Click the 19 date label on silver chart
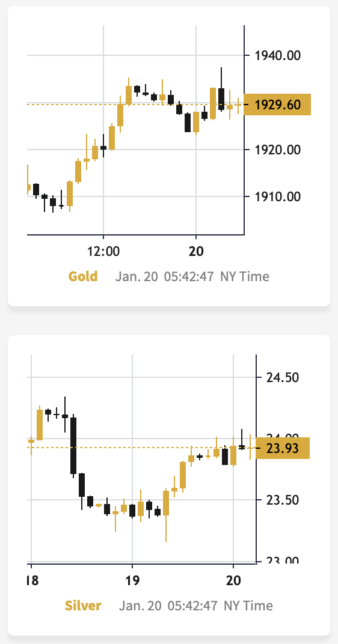Viewport: 338px width, 644px height. pyautogui.click(x=132, y=580)
